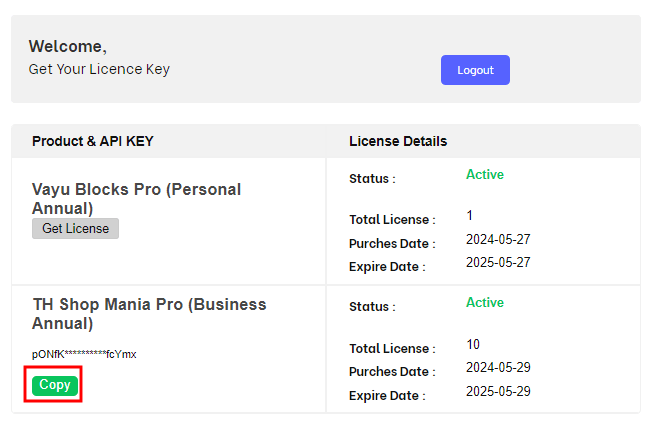Image resolution: width=654 pixels, height=425 pixels.
Task: Click the purchase date 2024-05-29
Action: tap(498, 367)
